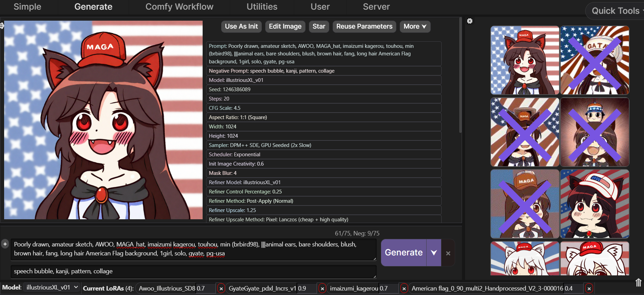Image resolution: width=644 pixels, height=295 pixels.
Task: Star the current image
Action: pyautogui.click(x=319, y=27)
